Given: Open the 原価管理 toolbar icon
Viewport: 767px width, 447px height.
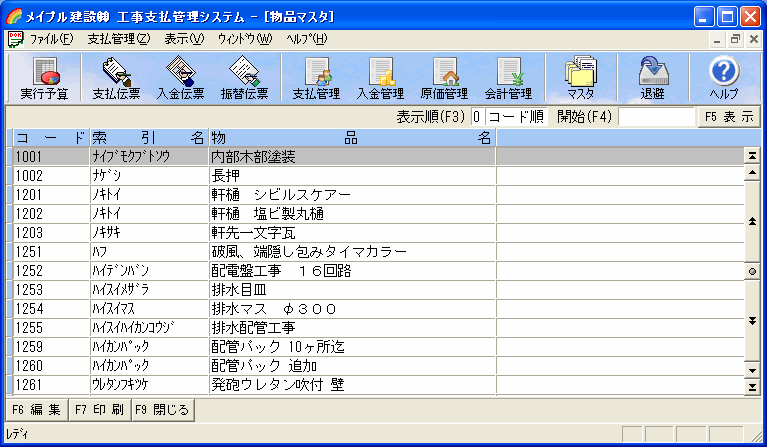Looking at the screenshot, I should click(444, 78).
